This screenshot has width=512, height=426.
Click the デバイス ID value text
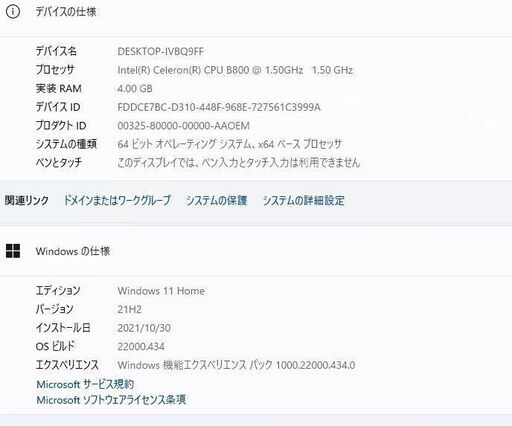pos(219,107)
